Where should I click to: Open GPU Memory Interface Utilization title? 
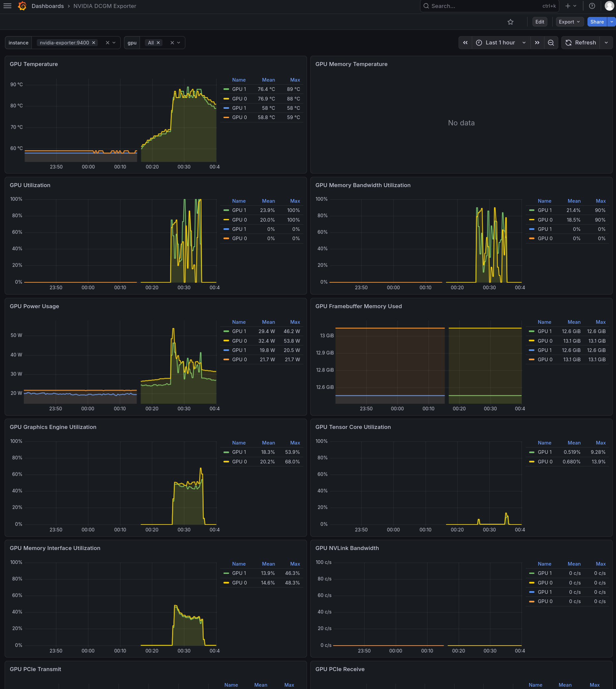tap(55, 548)
